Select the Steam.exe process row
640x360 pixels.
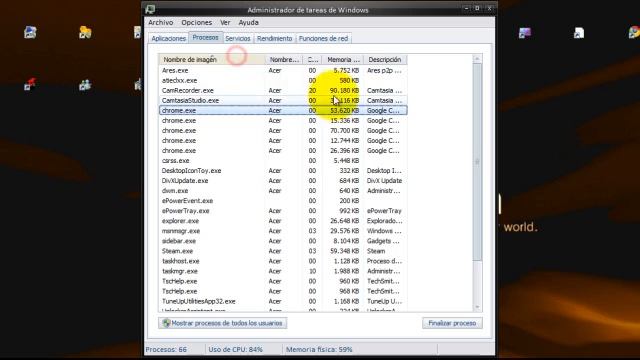pos(283,251)
